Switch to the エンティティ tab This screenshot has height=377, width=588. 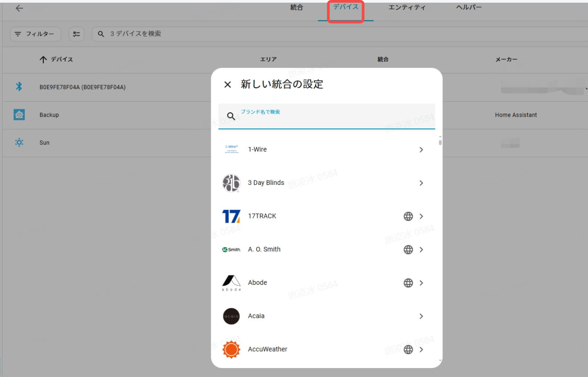tap(407, 8)
